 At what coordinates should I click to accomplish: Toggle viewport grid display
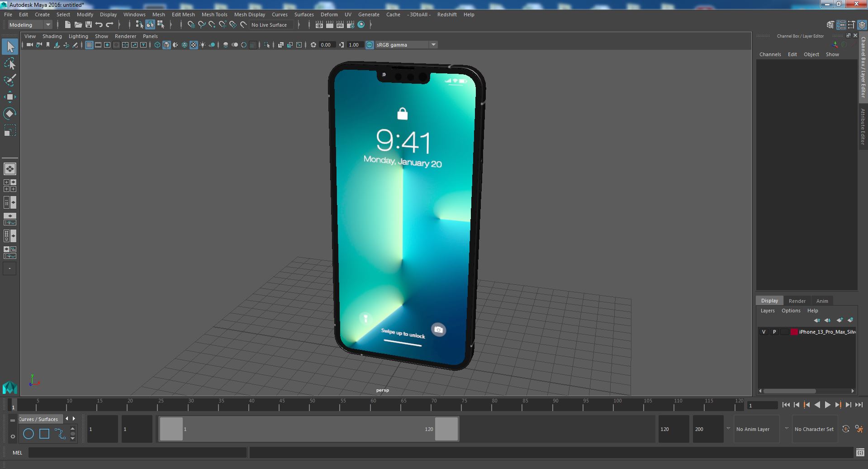[89, 45]
